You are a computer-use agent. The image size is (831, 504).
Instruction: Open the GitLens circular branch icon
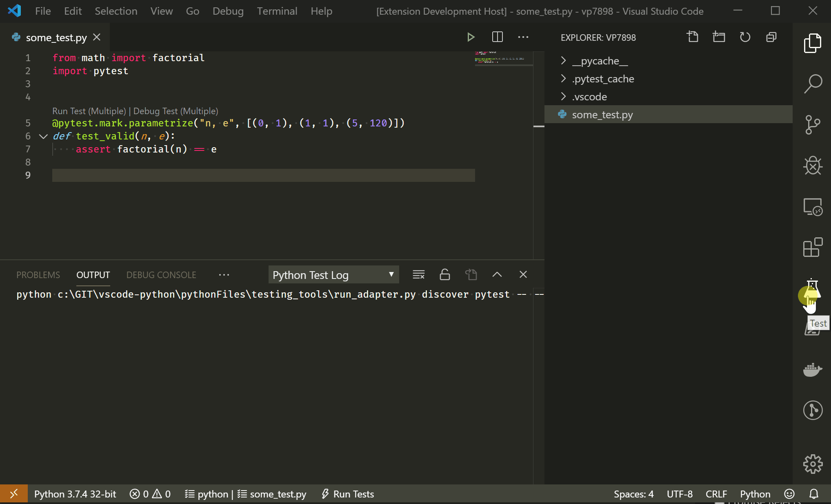tap(812, 410)
